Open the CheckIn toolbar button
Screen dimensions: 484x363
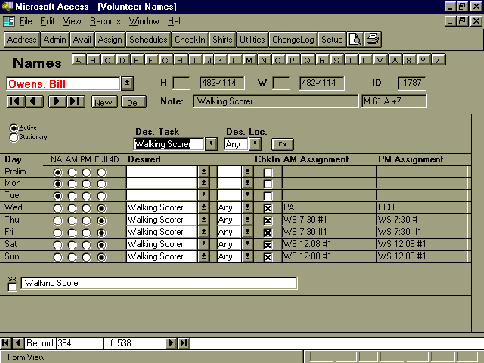coord(190,40)
